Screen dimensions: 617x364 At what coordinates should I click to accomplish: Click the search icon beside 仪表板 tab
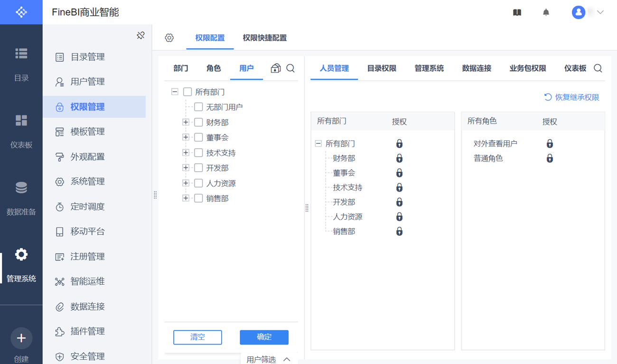[598, 68]
